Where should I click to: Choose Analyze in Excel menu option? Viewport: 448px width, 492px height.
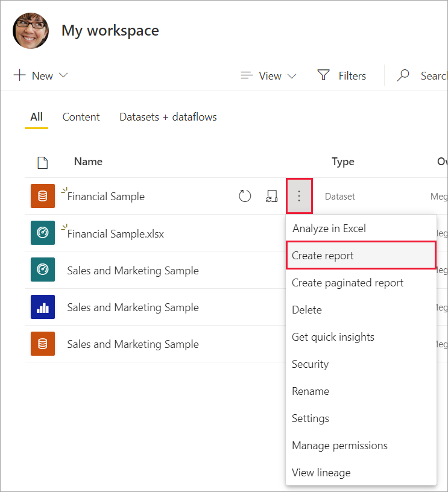click(329, 229)
